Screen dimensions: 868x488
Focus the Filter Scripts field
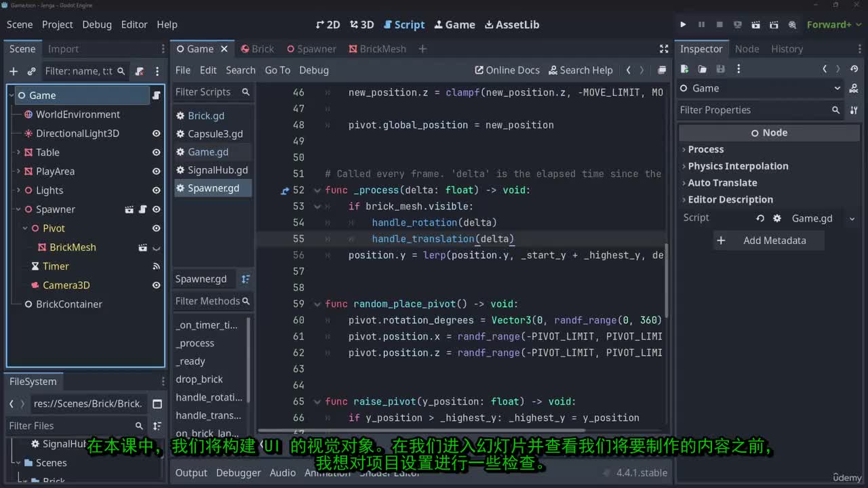[x=213, y=92]
